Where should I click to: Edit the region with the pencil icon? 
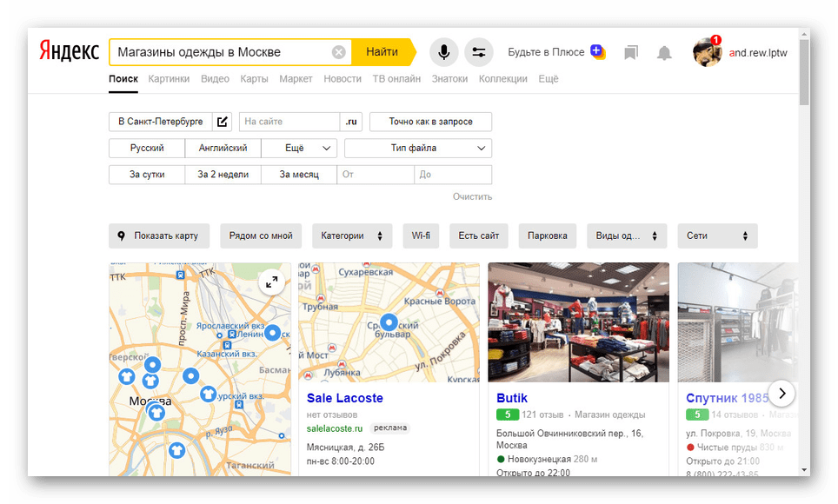click(x=223, y=122)
